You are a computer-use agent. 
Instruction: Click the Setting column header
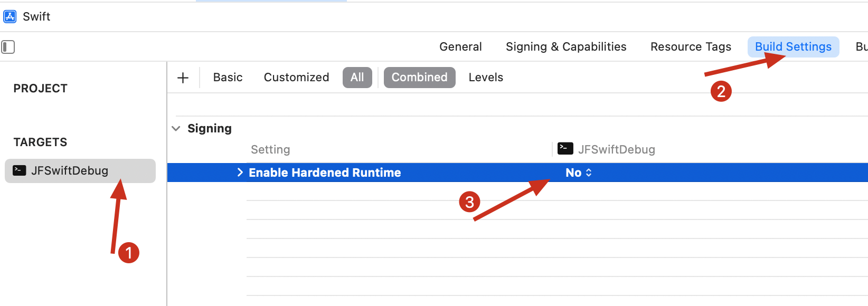pyautogui.click(x=270, y=149)
